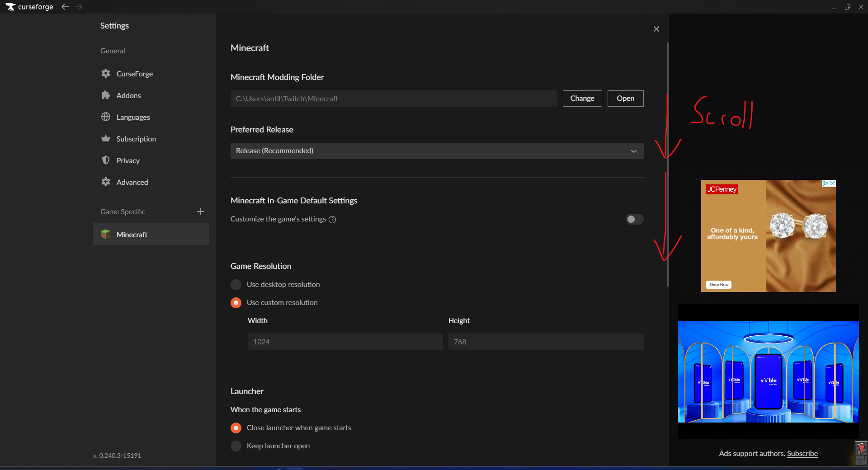Screen dimensions: 868x470
Task: Open the Preferred Release dropdown
Action: pos(437,151)
